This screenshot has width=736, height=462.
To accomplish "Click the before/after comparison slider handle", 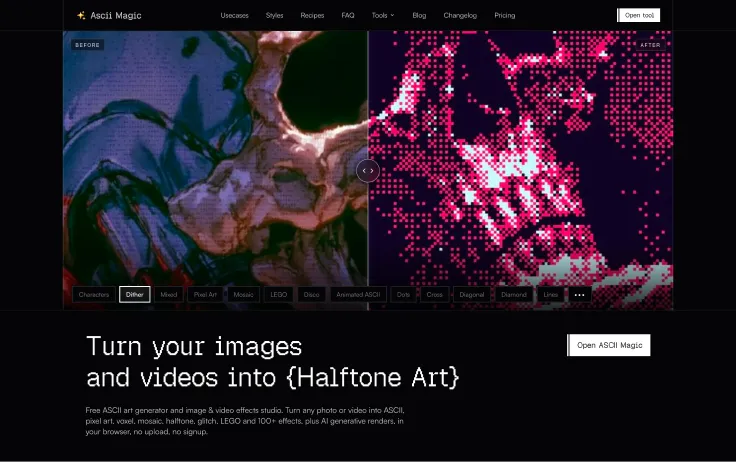I will click(x=368, y=171).
